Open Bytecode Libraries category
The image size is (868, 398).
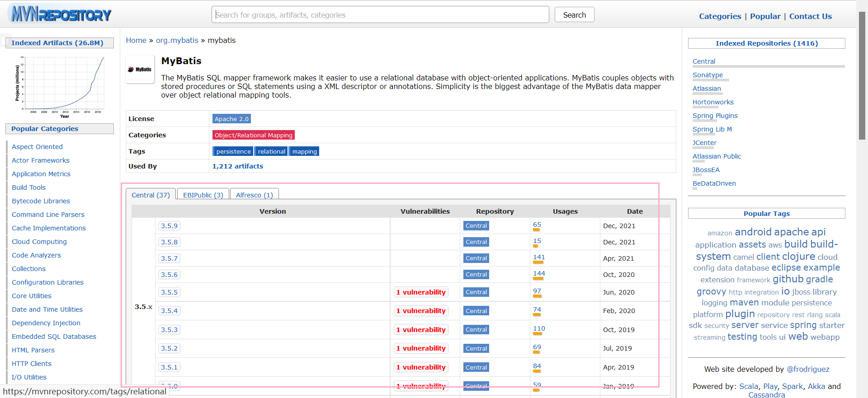coord(41,201)
